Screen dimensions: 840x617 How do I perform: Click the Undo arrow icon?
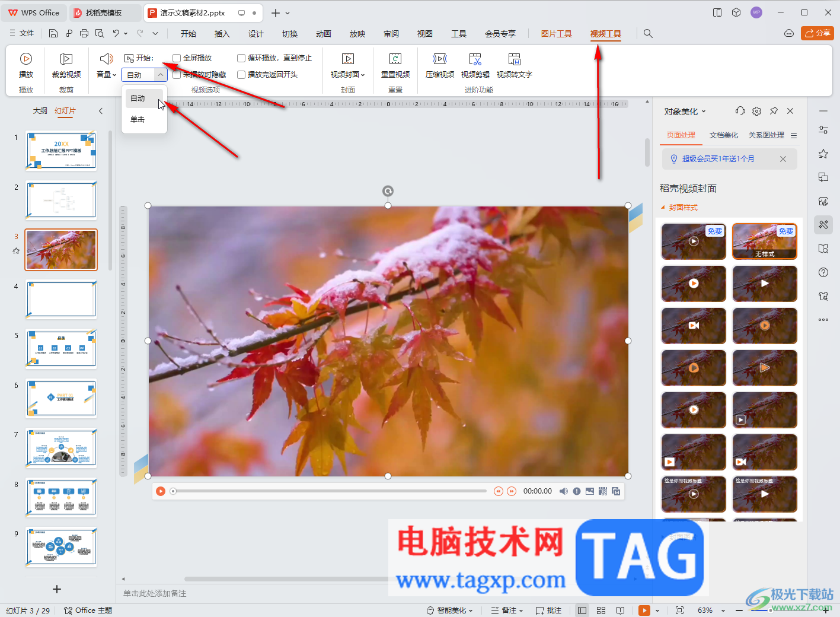click(x=116, y=33)
